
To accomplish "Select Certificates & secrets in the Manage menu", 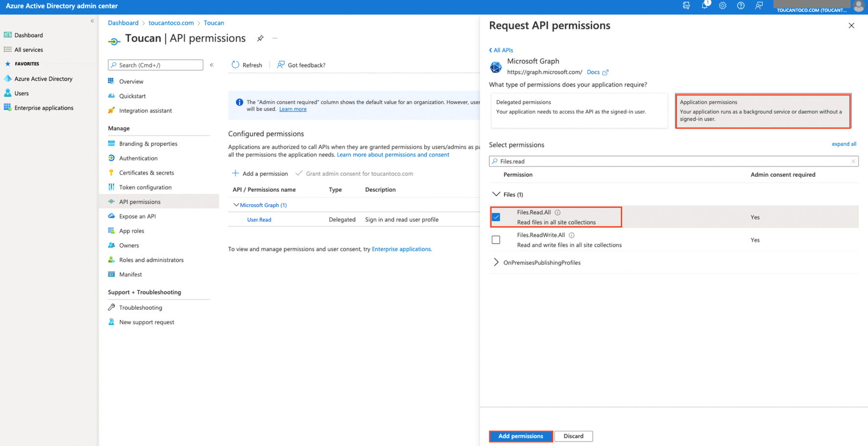I will pos(146,172).
